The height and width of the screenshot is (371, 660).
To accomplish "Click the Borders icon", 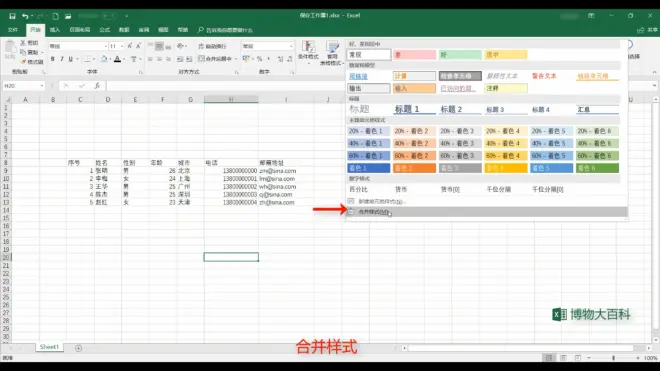I will (x=87, y=59).
